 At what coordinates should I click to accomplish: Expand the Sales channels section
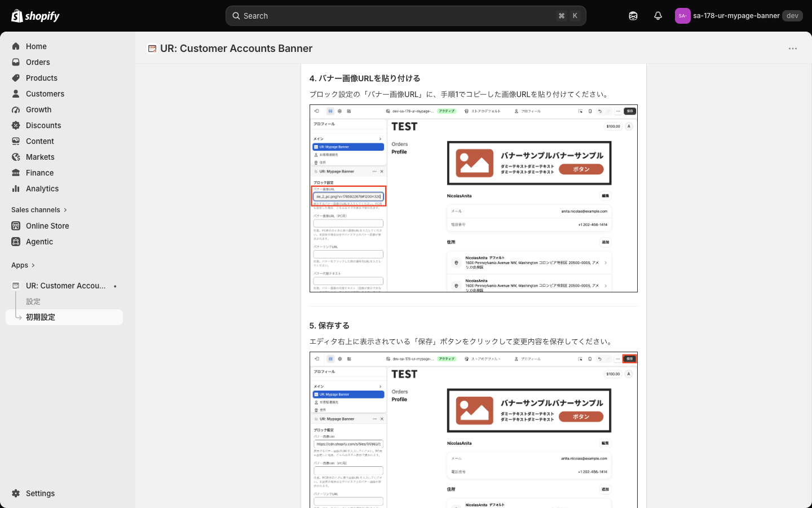tap(39, 210)
